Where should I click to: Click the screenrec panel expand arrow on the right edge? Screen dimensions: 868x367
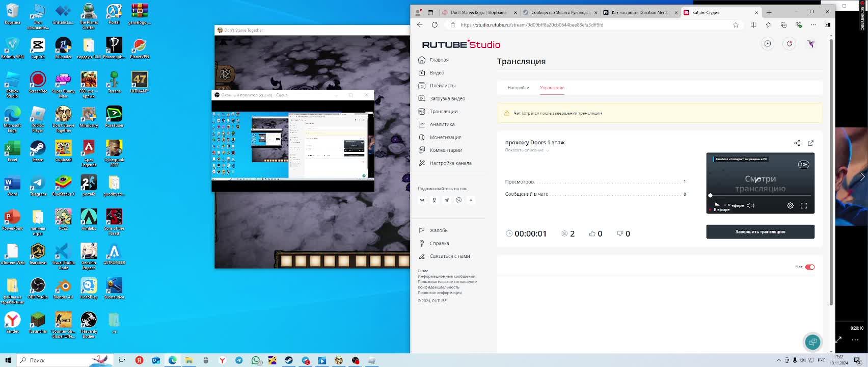pyautogui.click(x=862, y=177)
